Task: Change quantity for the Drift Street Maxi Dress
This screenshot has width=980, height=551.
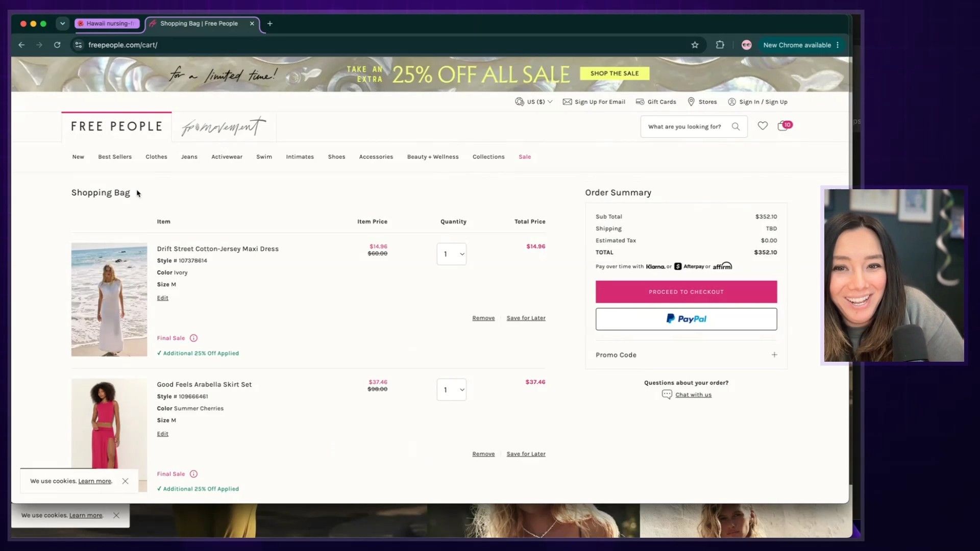Action: click(x=452, y=254)
